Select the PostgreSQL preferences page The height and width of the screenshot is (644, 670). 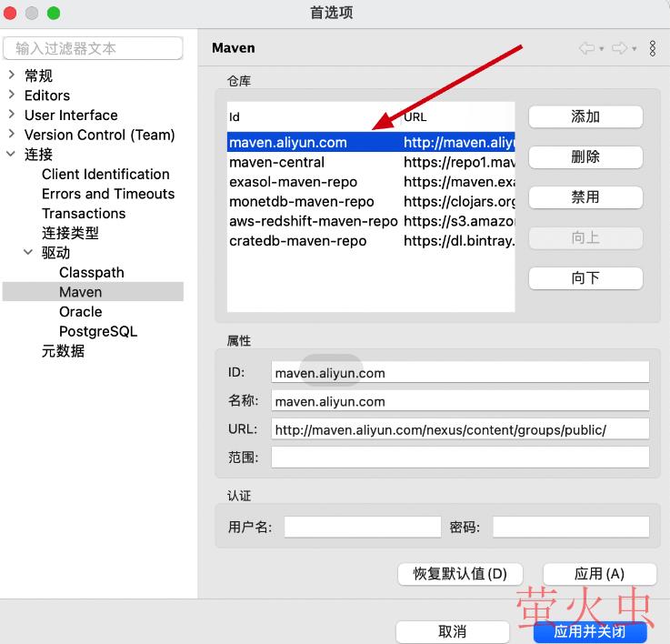pyautogui.click(x=97, y=331)
